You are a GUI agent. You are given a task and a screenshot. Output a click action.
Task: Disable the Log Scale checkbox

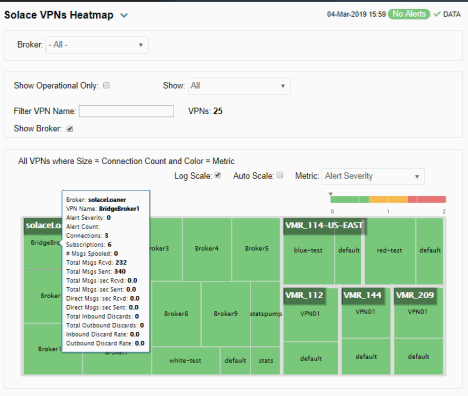click(x=218, y=175)
